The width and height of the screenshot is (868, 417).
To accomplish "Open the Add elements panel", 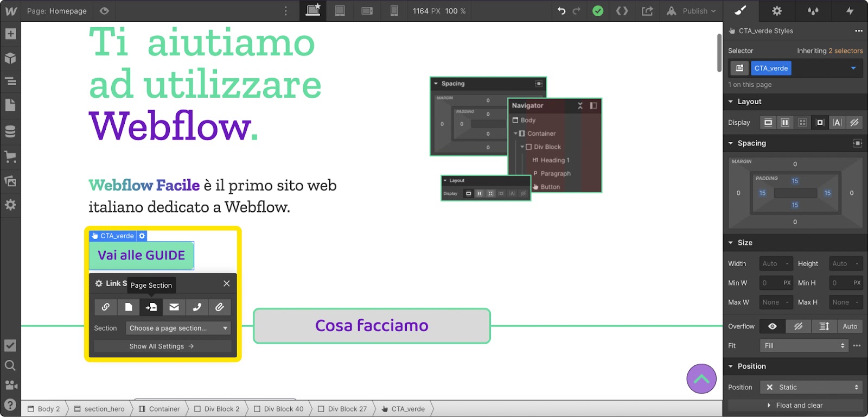I will tap(10, 34).
